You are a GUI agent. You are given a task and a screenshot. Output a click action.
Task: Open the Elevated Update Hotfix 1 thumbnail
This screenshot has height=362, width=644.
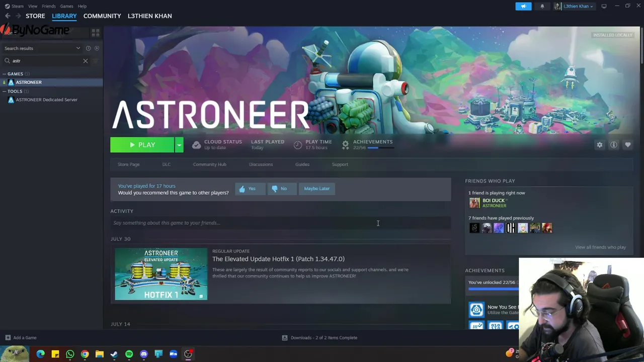pyautogui.click(x=161, y=274)
